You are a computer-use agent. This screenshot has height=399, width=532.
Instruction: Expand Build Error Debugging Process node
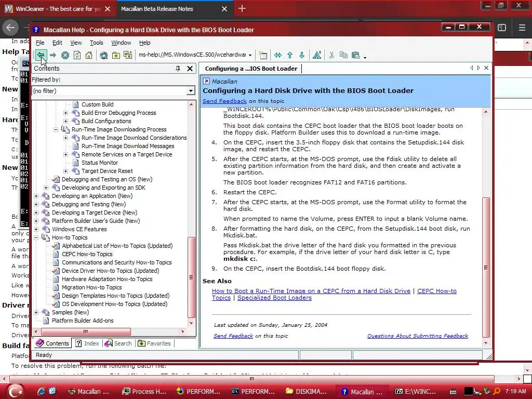click(x=66, y=113)
